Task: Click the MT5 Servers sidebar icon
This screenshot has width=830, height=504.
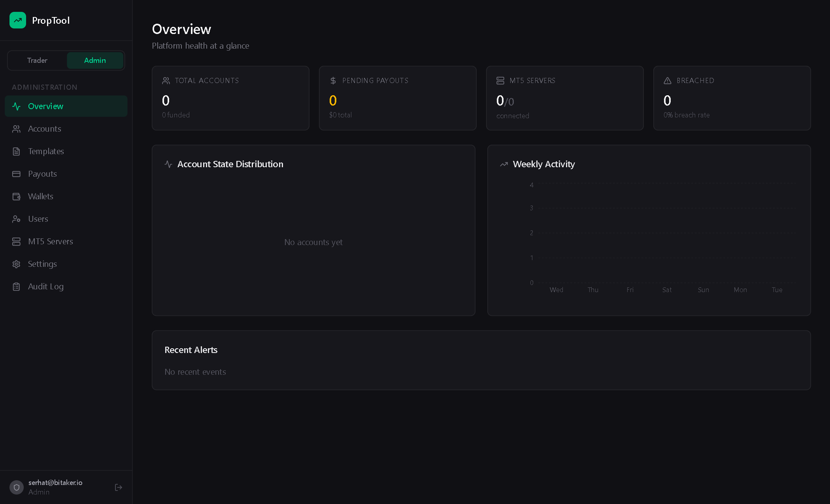Action: coord(16,242)
